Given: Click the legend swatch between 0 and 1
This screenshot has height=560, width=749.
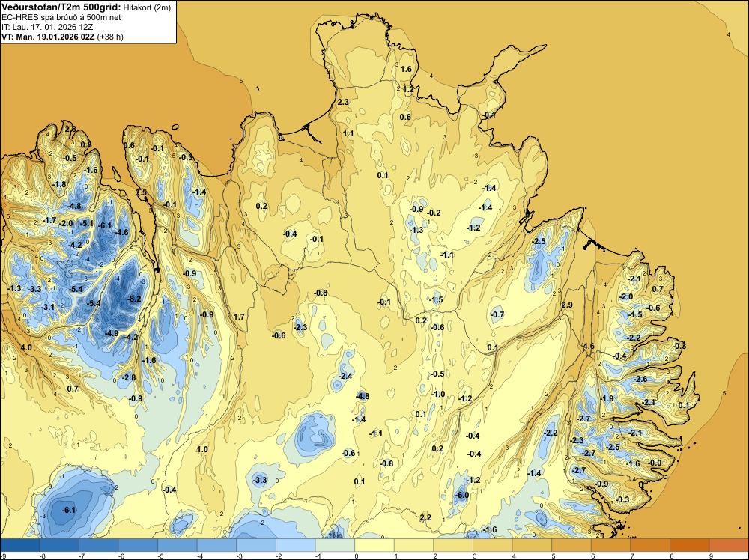Looking at the screenshot, I should tap(374, 545).
